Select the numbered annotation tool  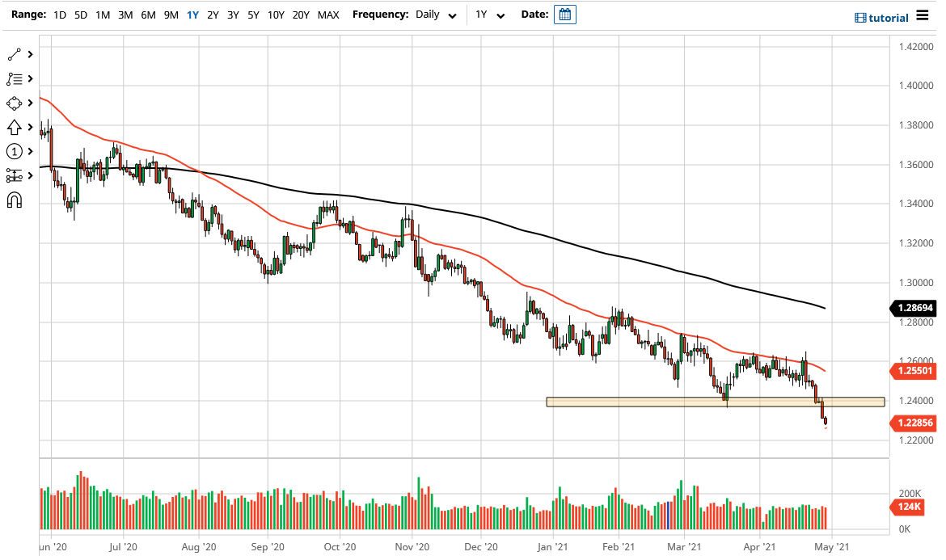pyautogui.click(x=16, y=151)
